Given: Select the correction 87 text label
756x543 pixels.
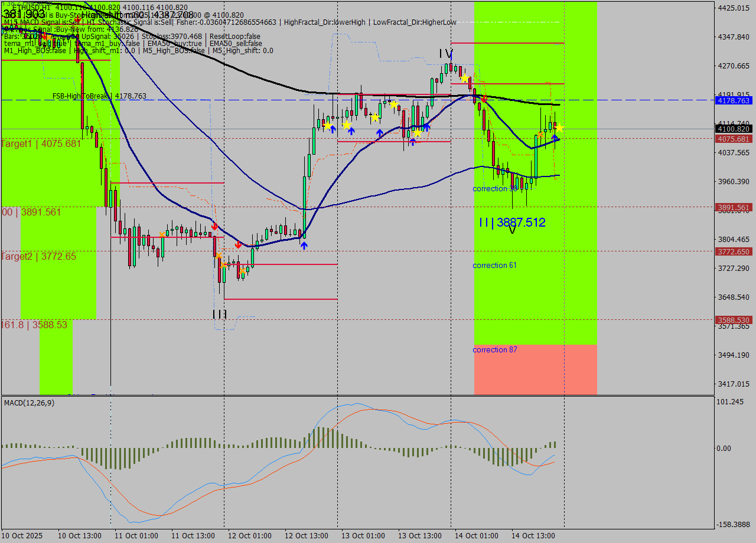Looking at the screenshot, I should [494, 349].
